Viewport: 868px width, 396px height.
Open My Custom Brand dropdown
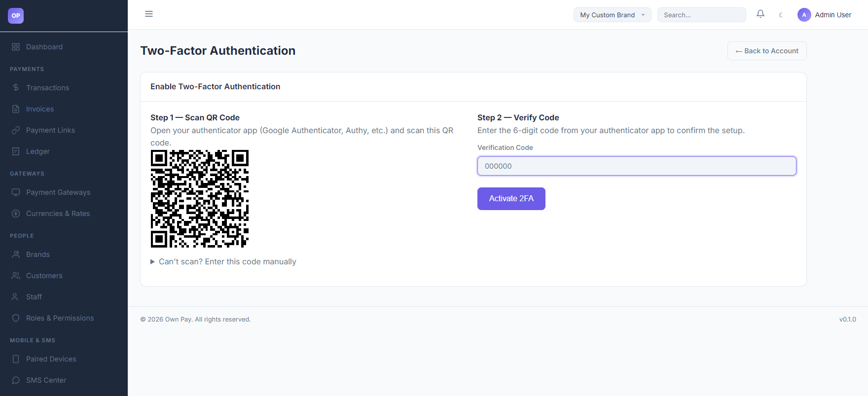[613, 15]
